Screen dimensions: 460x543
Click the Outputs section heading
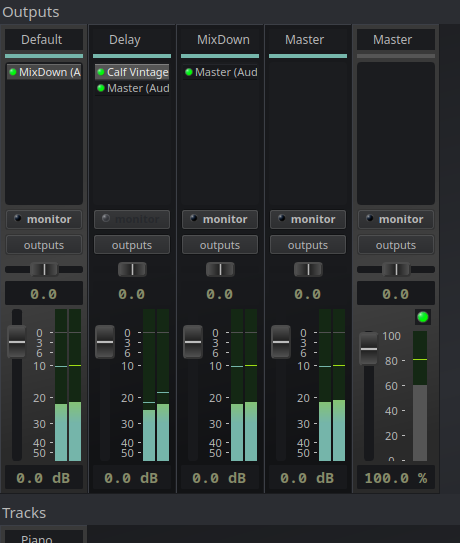click(x=31, y=12)
